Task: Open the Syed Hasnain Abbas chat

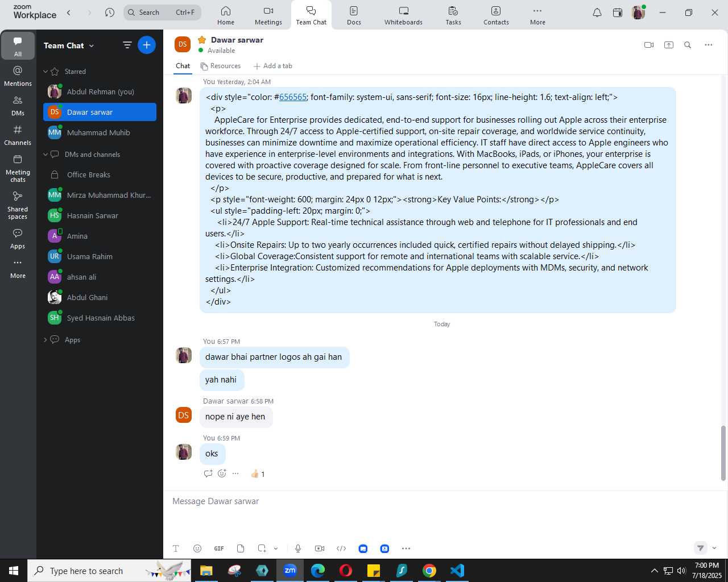Action: 100,318
